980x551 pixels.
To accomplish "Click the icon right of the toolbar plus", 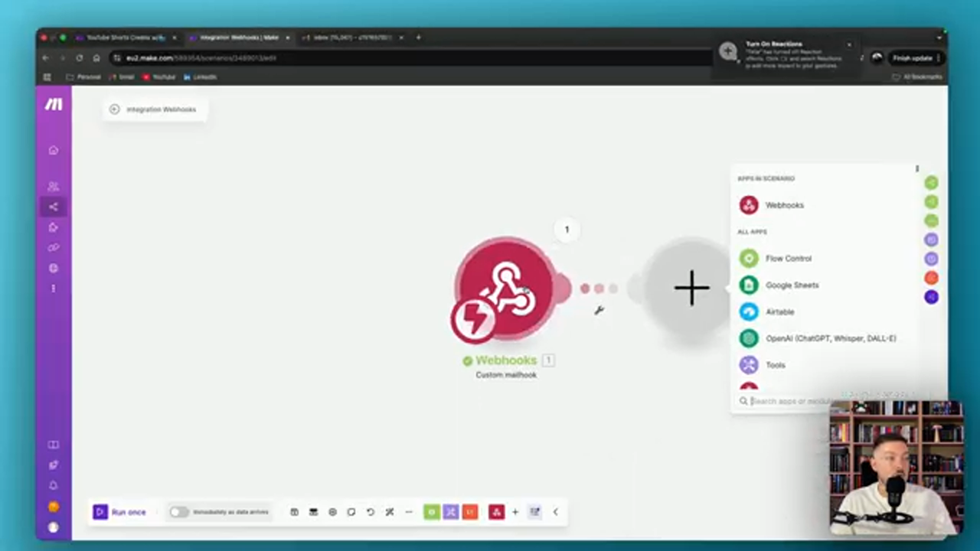I will coord(534,512).
